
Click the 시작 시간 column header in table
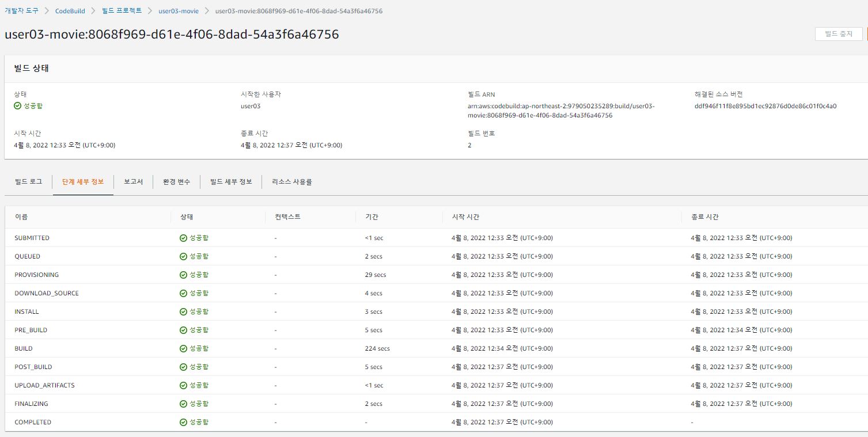coord(465,217)
